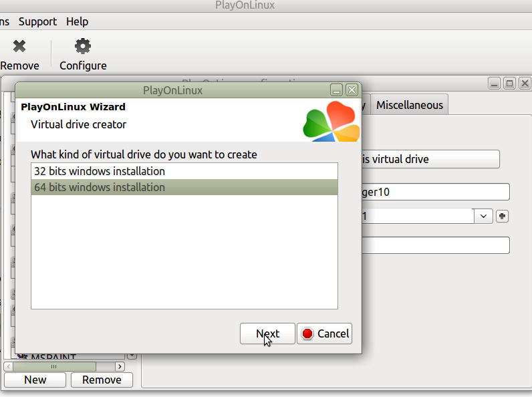Minimize the configuration window
532x397 pixels.
tap(495, 83)
